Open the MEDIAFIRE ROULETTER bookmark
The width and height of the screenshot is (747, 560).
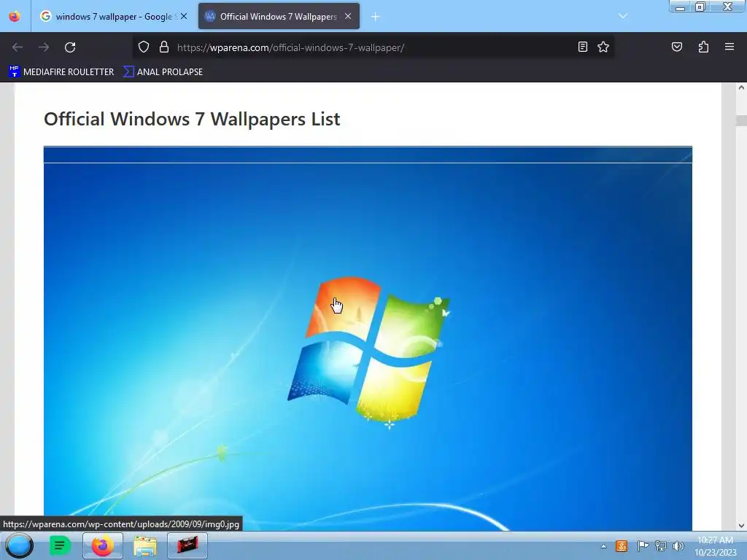pos(62,72)
